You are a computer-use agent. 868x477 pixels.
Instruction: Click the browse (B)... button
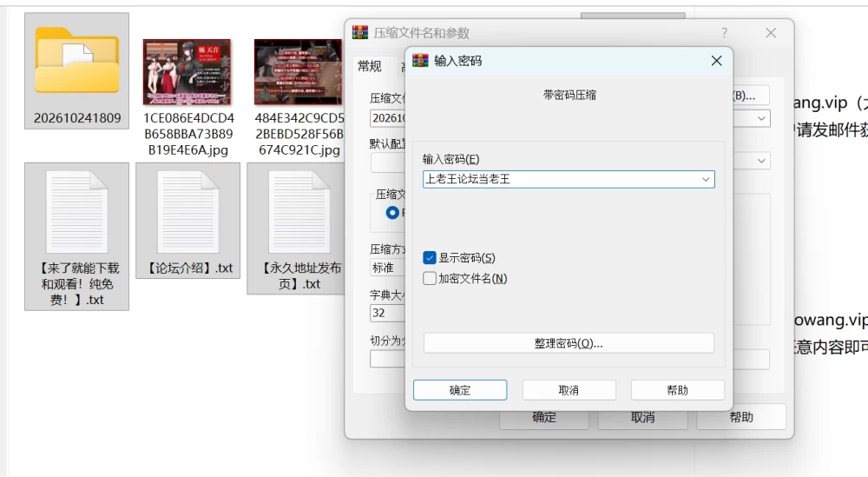[751, 96]
